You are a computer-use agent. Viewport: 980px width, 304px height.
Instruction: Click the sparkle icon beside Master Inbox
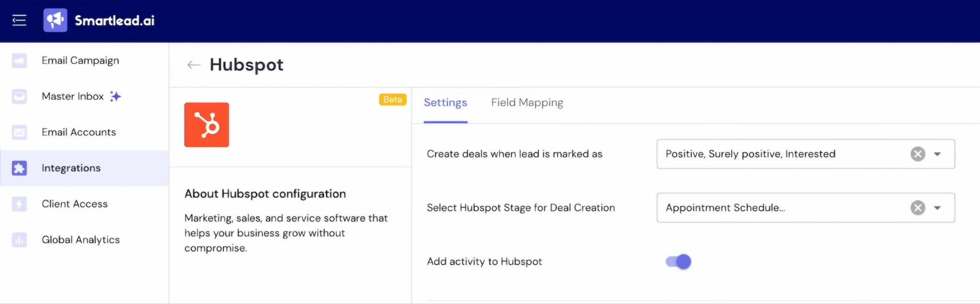(x=115, y=96)
